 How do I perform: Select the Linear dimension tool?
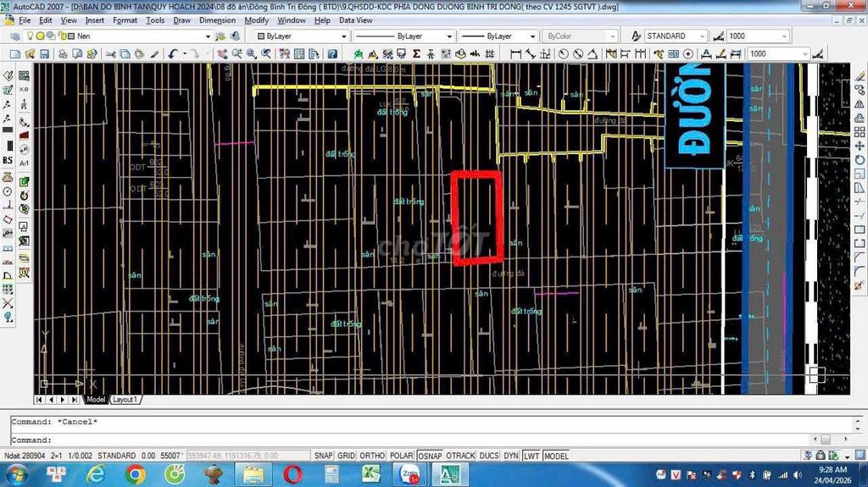(x=515, y=53)
